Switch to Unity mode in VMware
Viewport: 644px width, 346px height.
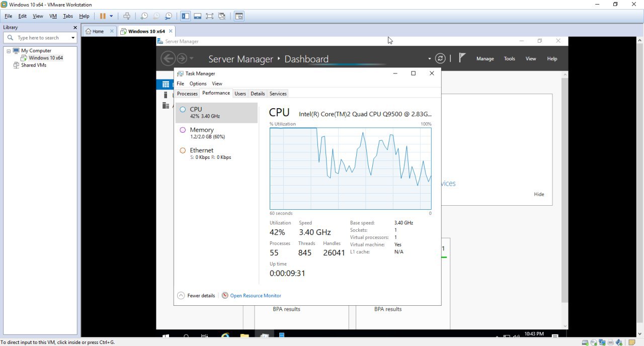click(222, 16)
